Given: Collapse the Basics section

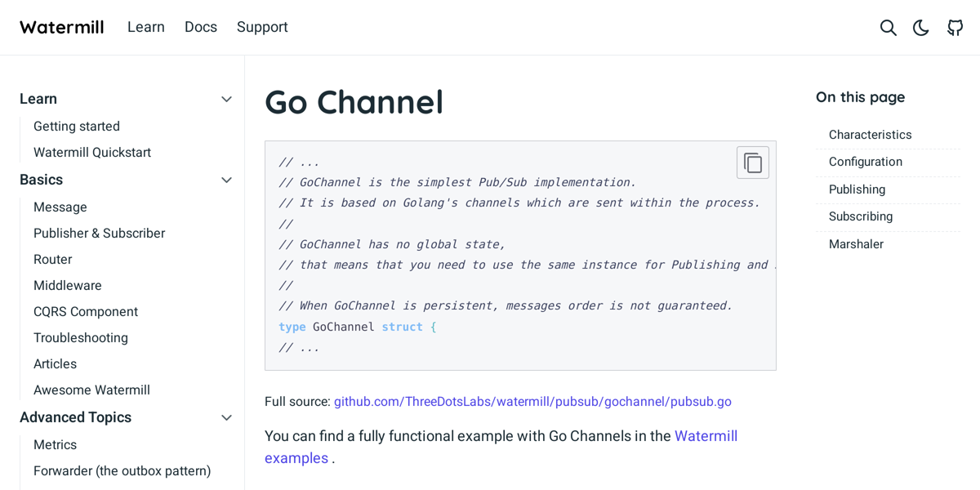Looking at the screenshot, I should click(226, 180).
